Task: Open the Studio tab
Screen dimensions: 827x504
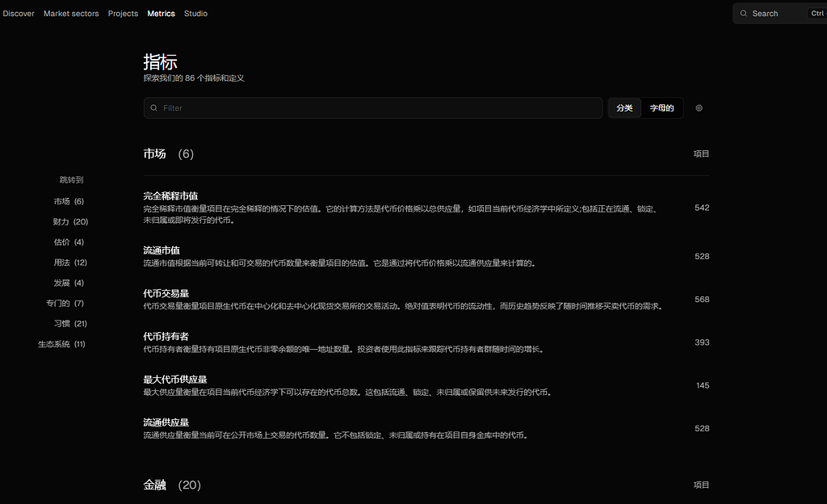Action: (x=195, y=14)
